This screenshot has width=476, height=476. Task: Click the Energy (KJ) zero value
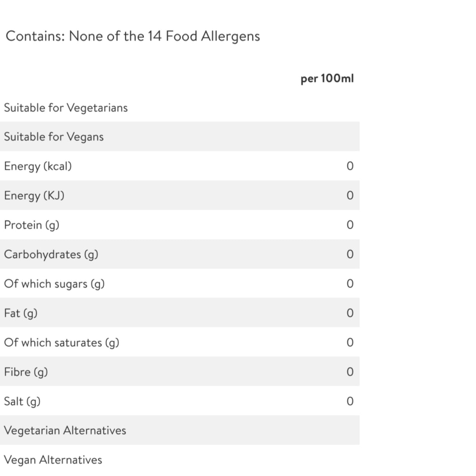click(350, 195)
